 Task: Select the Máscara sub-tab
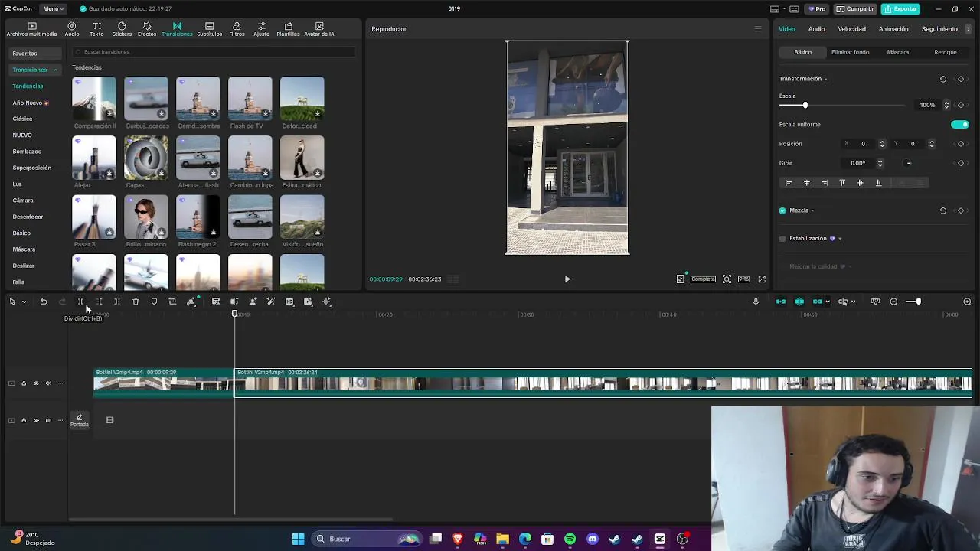point(898,52)
